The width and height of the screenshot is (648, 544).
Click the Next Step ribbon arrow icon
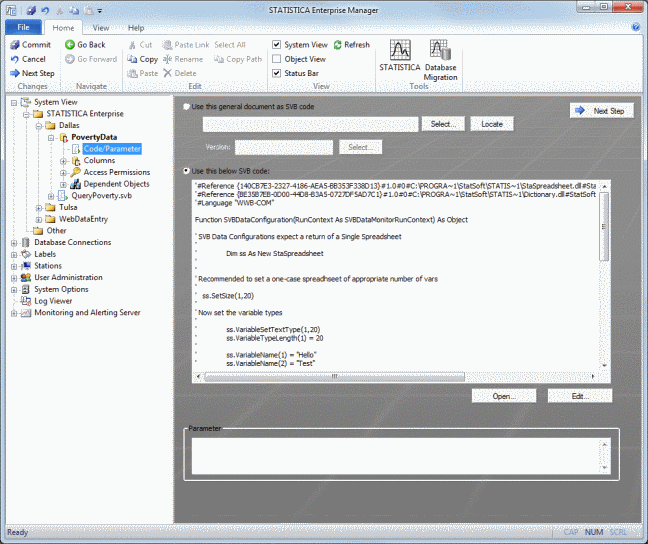pos(15,73)
